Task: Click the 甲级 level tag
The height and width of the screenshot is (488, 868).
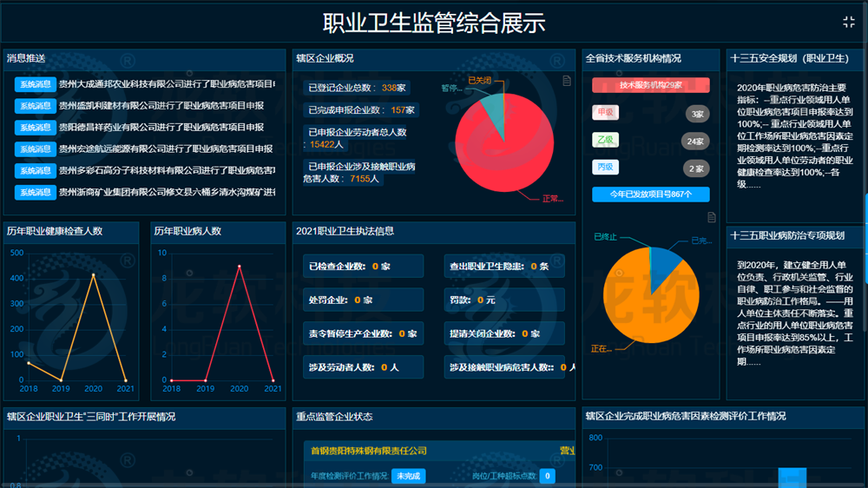Action: 605,113
